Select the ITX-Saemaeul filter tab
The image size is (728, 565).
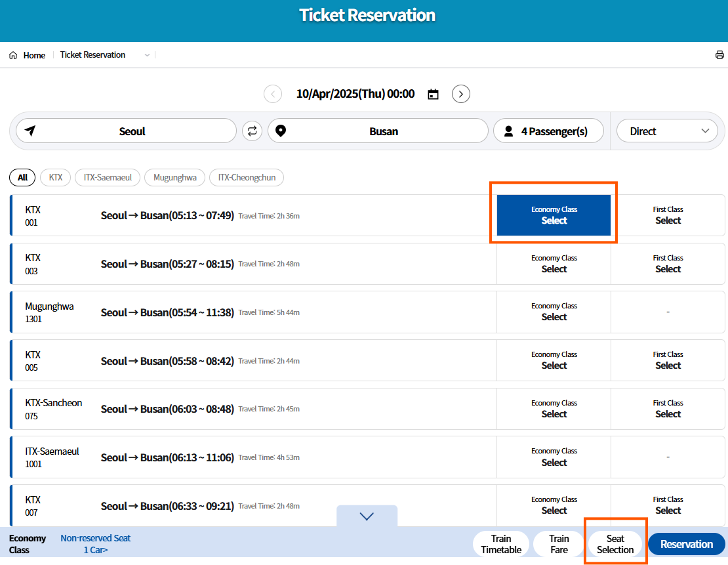107,177
